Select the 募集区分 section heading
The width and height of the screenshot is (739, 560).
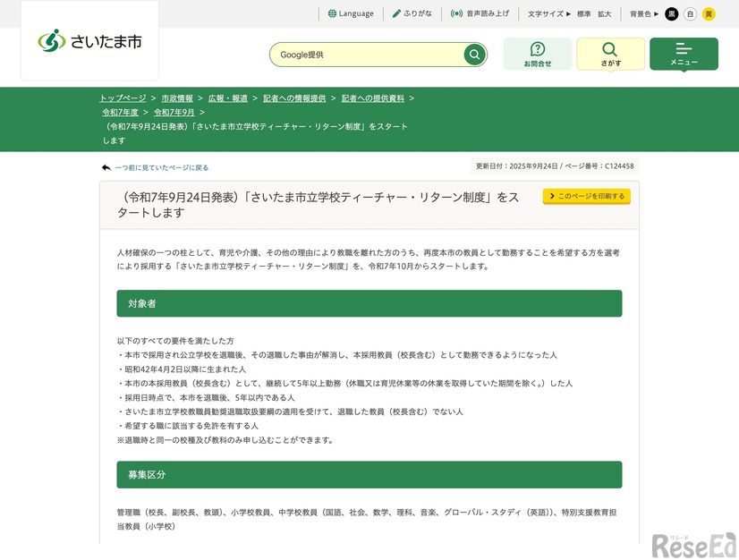pos(369,475)
